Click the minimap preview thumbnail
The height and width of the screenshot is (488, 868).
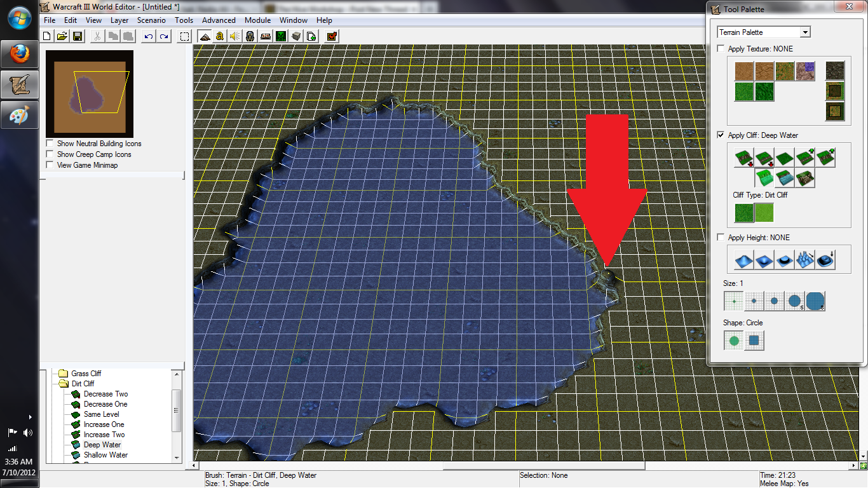[90, 93]
